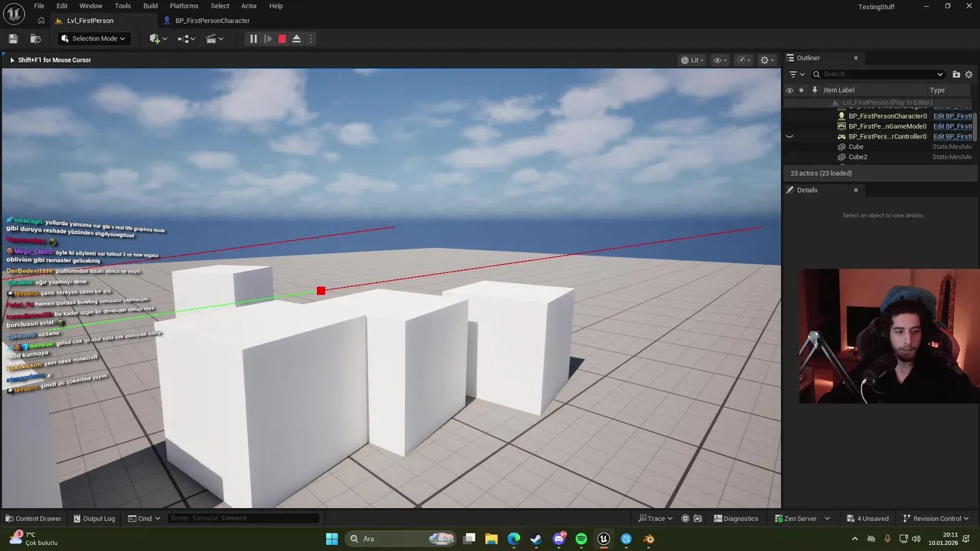Open the Output Log
The height and width of the screenshot is (551, 980).
93,518
